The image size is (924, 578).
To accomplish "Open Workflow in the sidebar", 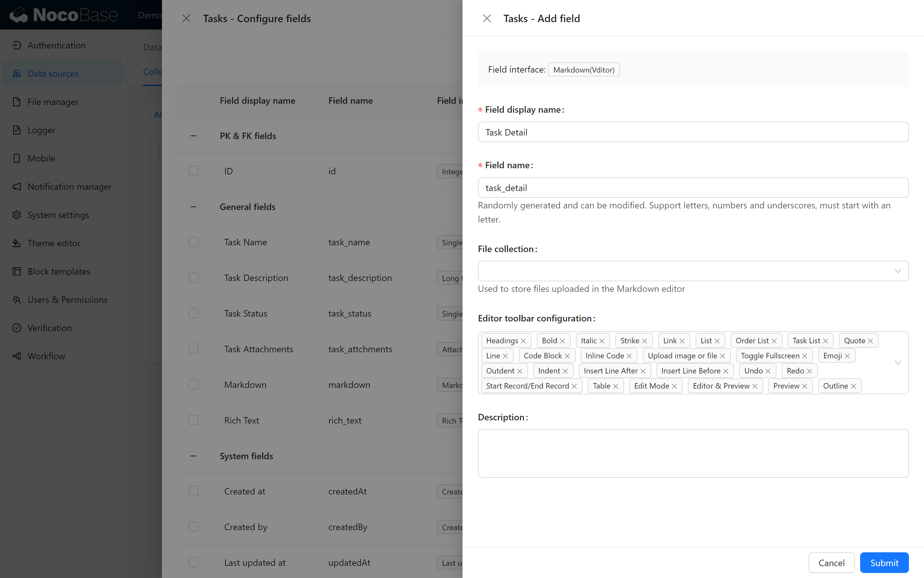I will tap(63, 356).
